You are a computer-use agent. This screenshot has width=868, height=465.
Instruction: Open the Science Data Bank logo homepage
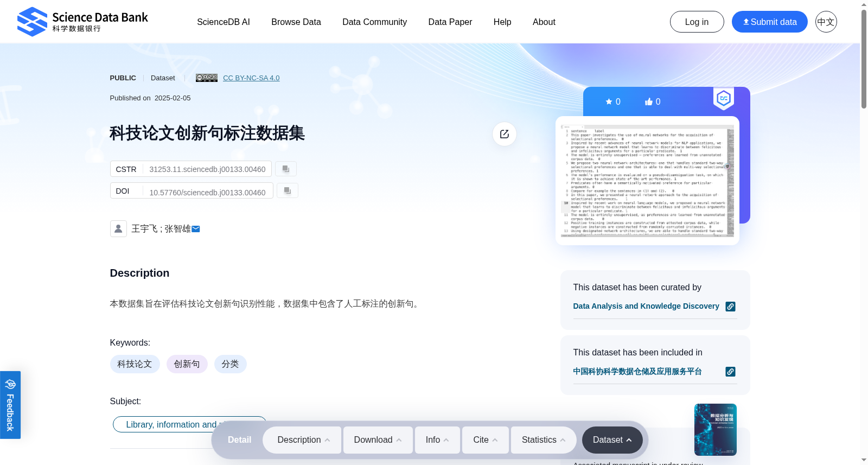pos(82,22)
